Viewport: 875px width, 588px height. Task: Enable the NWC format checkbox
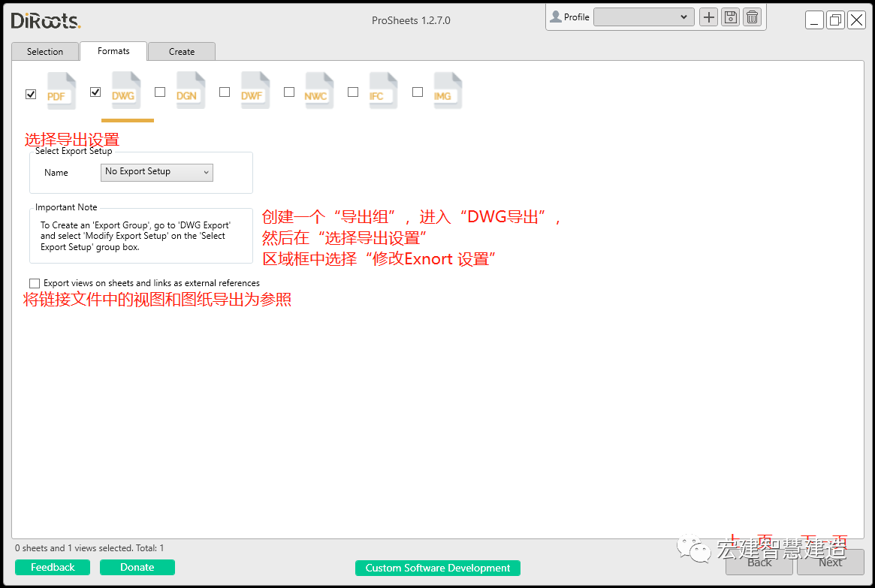289,92
